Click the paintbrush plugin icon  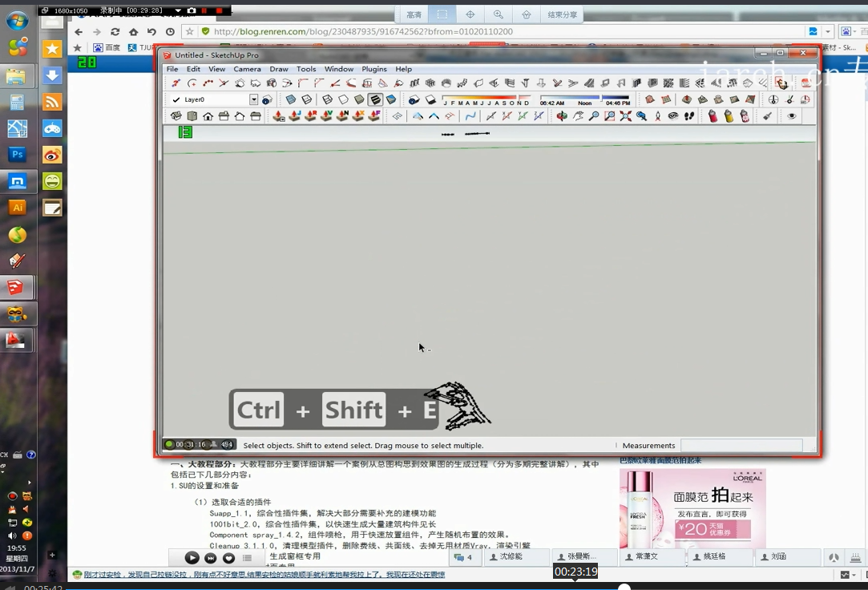click(767, 116)
